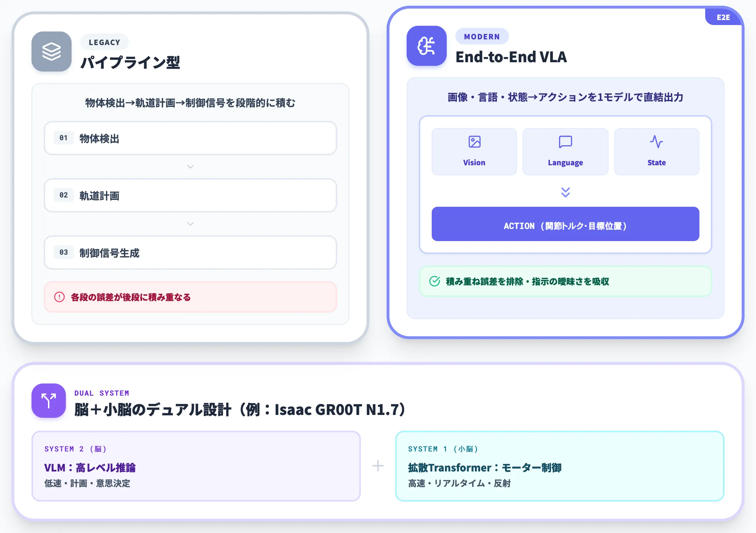This screenshot has width=756, height=533.
Task: Click VLM：高レベル推論 heading
Action: pos(90,468)
